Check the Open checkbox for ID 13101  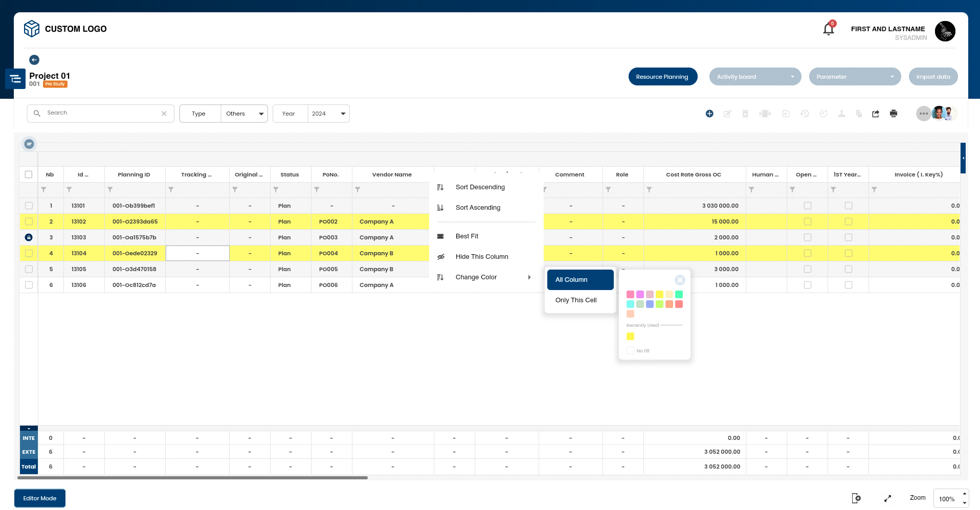807,206
